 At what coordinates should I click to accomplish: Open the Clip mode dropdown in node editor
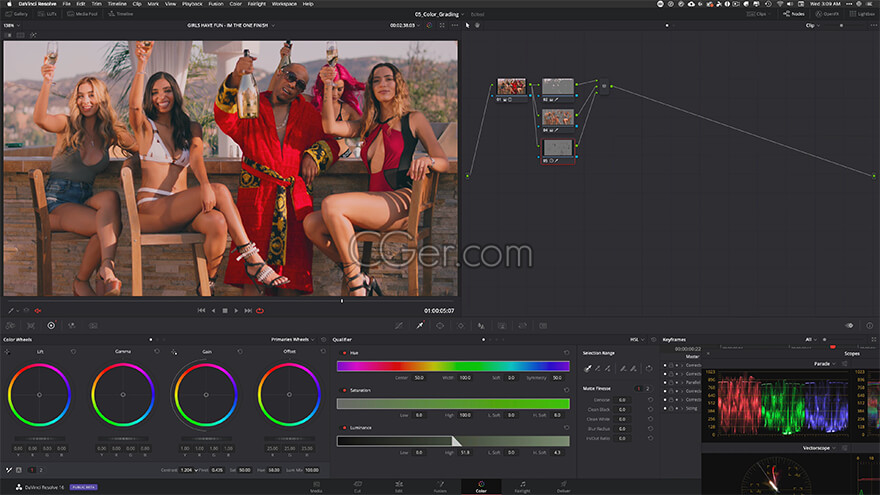tap(813, 25)
